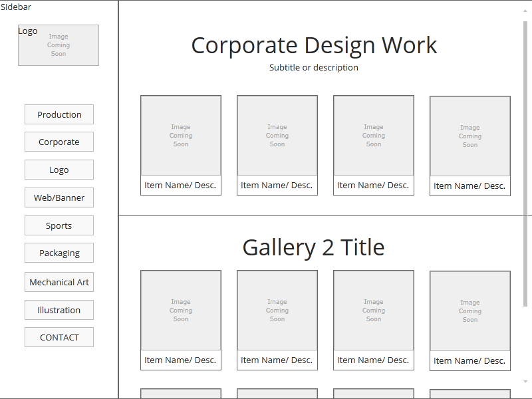This screenshot has height=399, width=532.
Task: Select the Sports category
Action: pyautogui.click(x=59, y=225)
